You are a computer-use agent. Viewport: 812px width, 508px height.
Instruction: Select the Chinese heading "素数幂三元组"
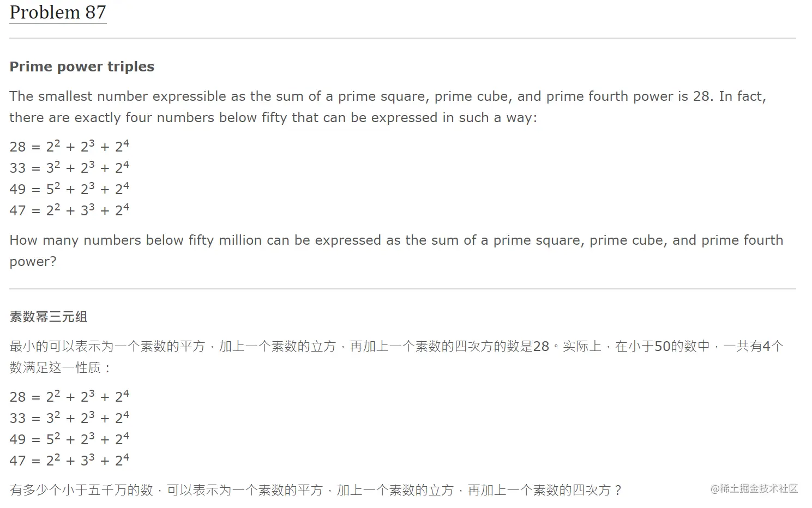click(49, 317)
